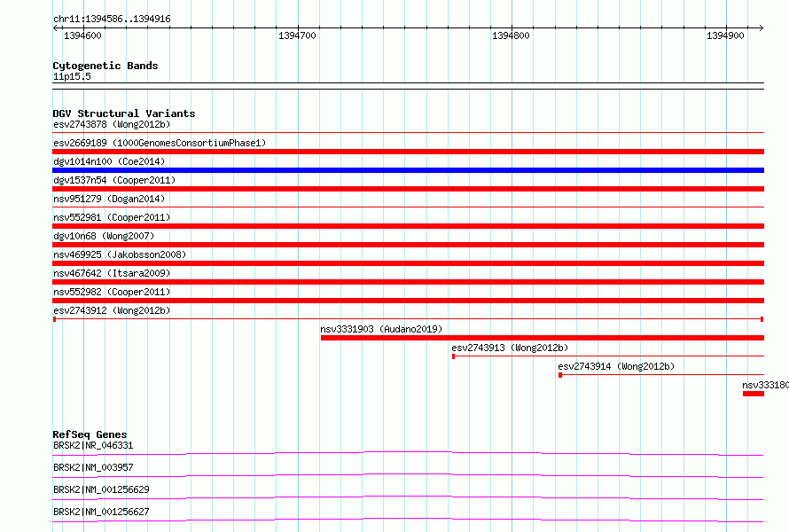Image resolution: width=789 pixels, height=532 pixels.
Task: Select esv2743913 (Wong2012b) label
Action: coord(510,348)
